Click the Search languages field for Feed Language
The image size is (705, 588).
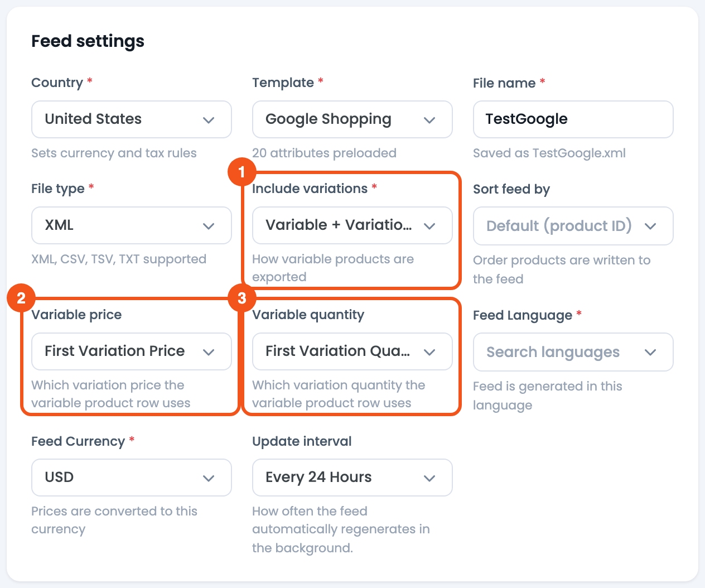(x=573, y=352)
